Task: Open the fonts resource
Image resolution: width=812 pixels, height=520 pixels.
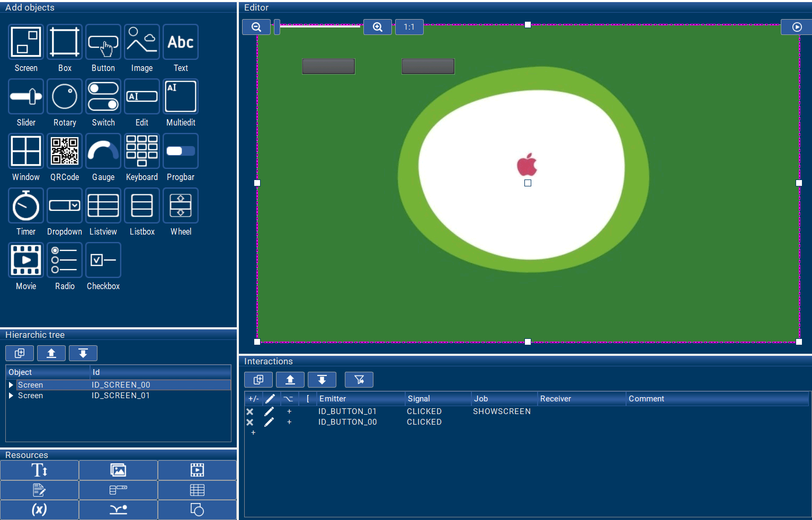Action: tap(39, 470)
